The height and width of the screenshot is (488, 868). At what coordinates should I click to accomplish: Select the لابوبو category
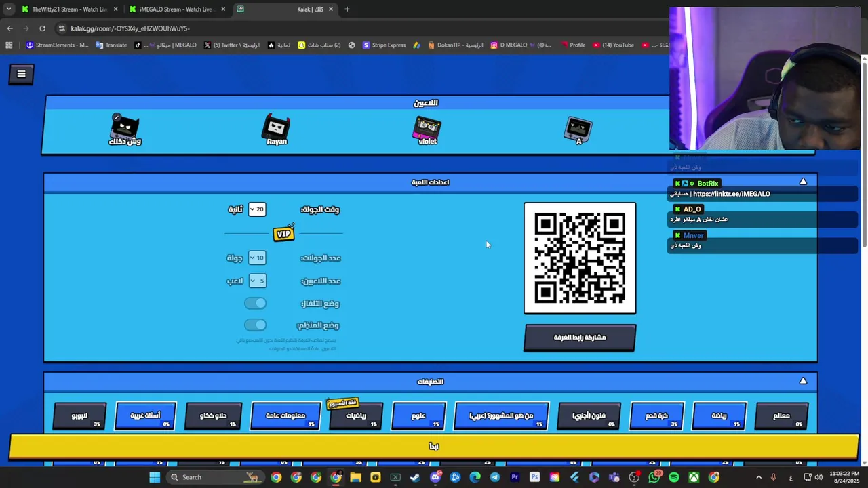tap(79, 416)
